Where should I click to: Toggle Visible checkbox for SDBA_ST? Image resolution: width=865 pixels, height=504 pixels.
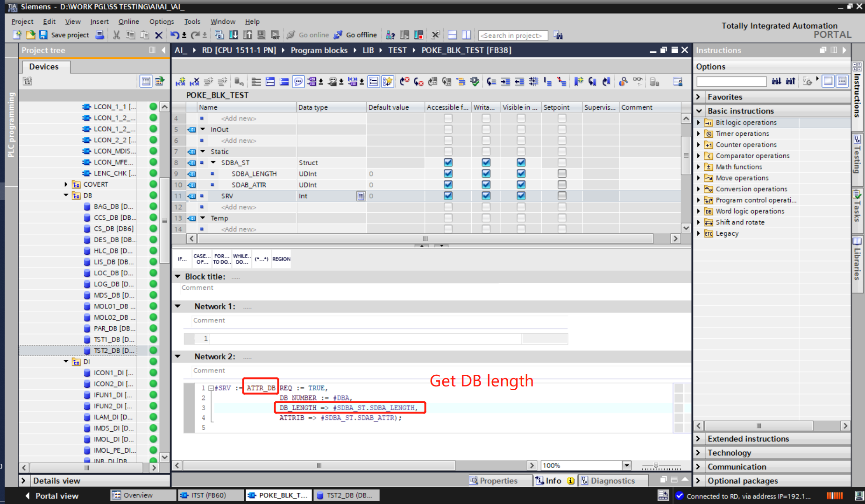click(521, 162)
